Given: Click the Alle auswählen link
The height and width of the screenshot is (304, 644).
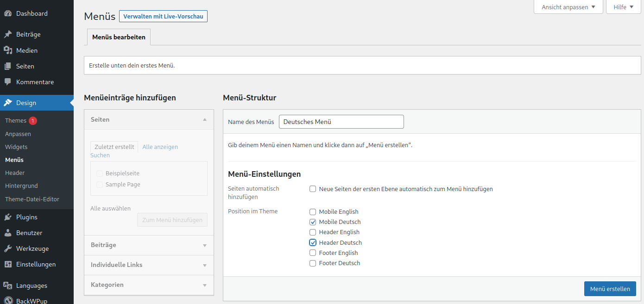Looking at the screenshot, I should (110, 209).
